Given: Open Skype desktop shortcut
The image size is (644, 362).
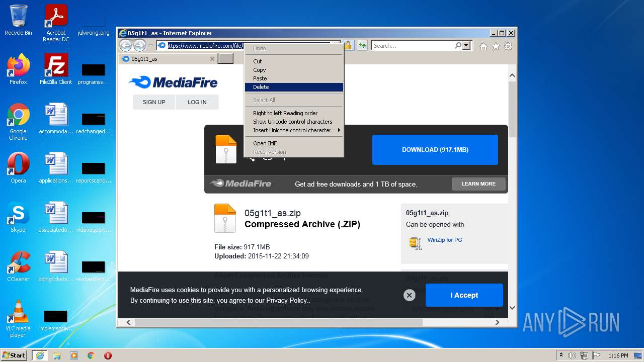Looking at the screenshot, I should pos(18,217).
